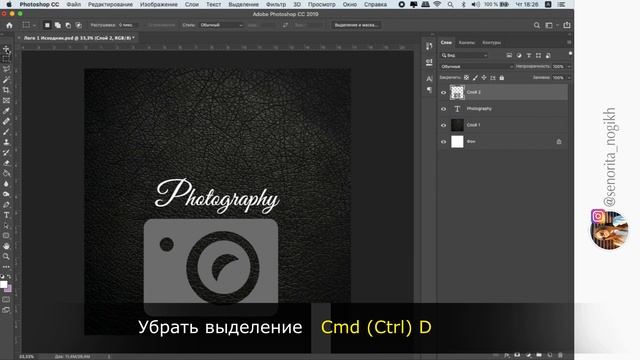Open the Фильтр menu

(x=276, y=4)
